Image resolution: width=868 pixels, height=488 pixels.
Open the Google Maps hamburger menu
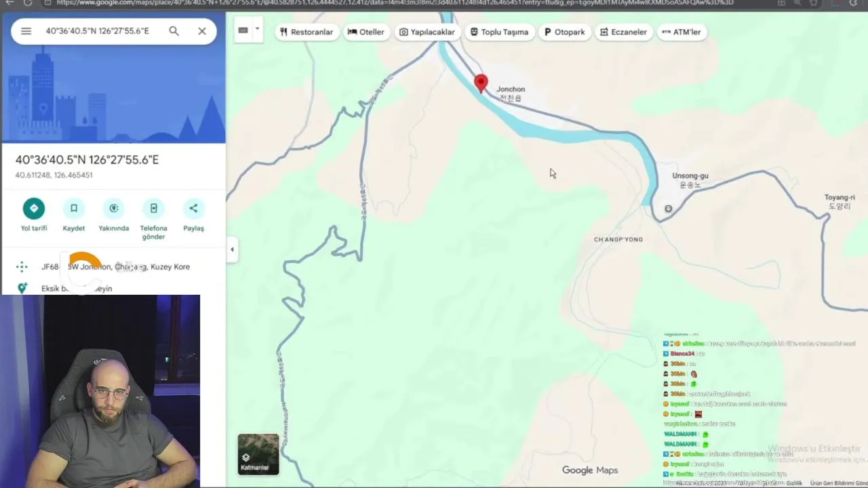(x=26, y=31)
